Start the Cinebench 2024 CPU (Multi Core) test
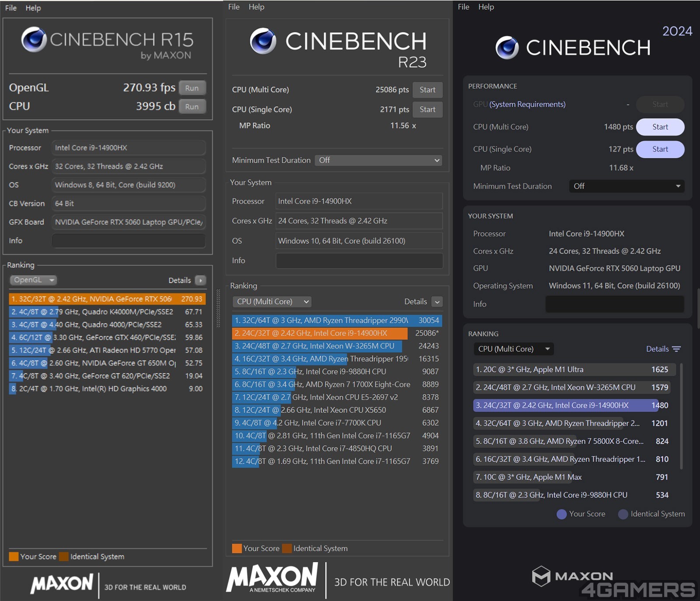This screenshot has height=601, width=700. [x=660, y=127]
